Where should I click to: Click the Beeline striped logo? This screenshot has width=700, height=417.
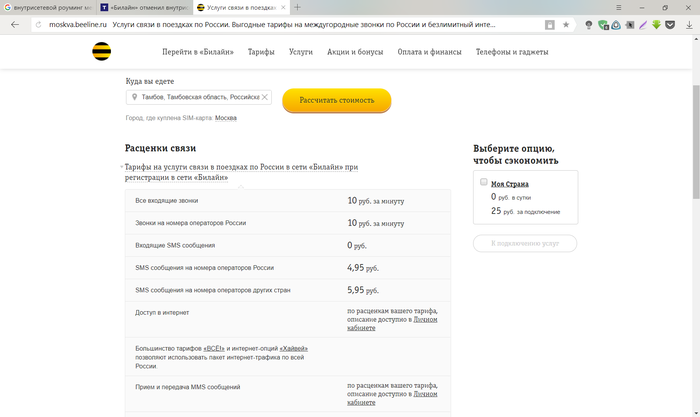point(102,52)
